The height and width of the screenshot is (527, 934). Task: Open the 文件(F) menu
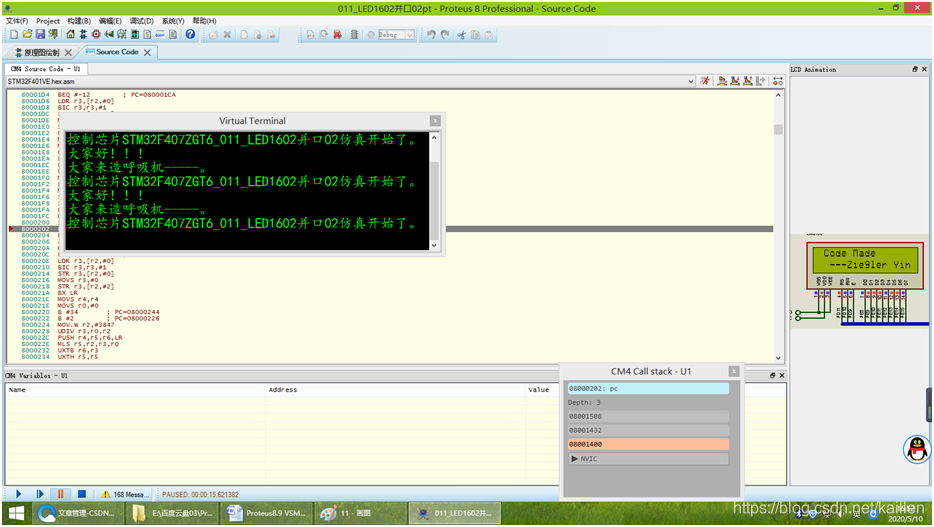point(17,21)
